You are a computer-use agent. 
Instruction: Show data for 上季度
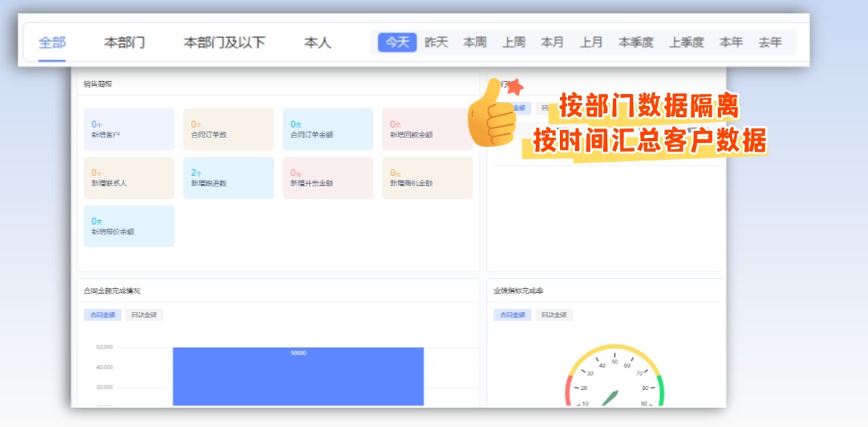687,42
